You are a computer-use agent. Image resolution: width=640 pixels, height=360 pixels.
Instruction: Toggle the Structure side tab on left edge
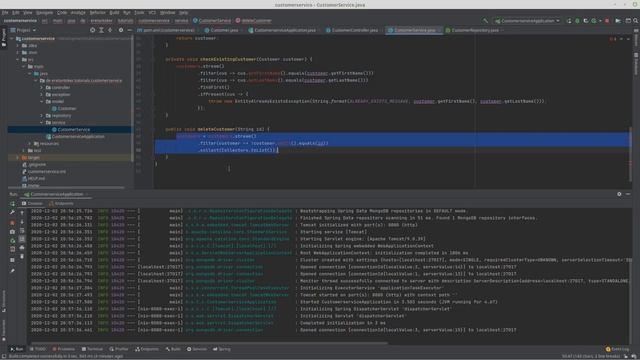(x=4, y=301)
